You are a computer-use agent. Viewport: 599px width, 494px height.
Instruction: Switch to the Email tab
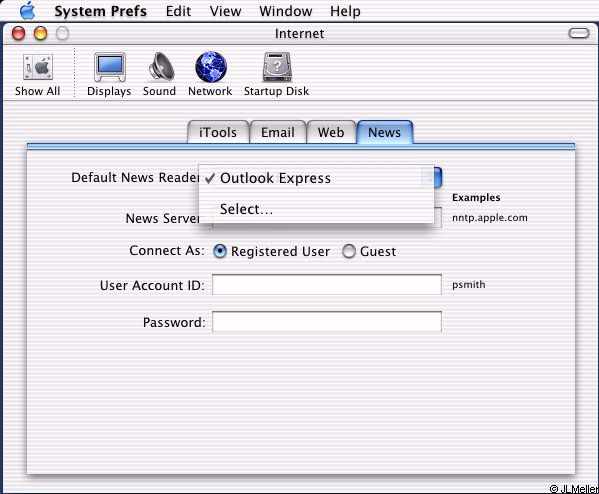tap(278, 132)
